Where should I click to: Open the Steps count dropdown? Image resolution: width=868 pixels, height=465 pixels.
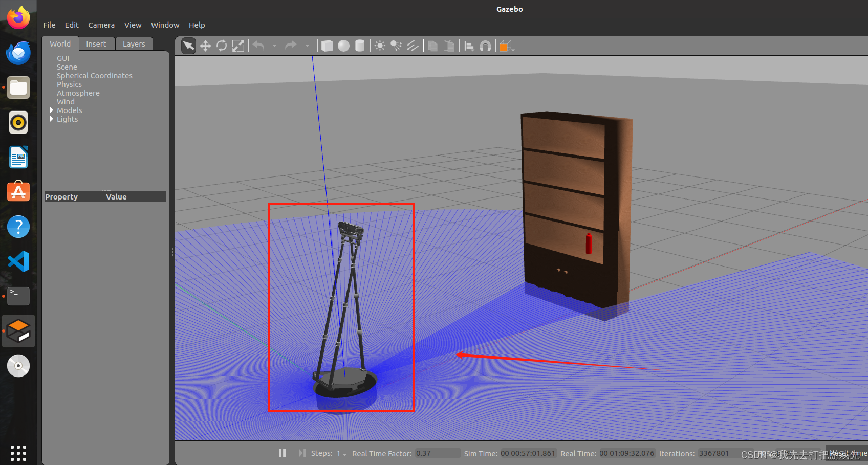(x=341, y=454)
